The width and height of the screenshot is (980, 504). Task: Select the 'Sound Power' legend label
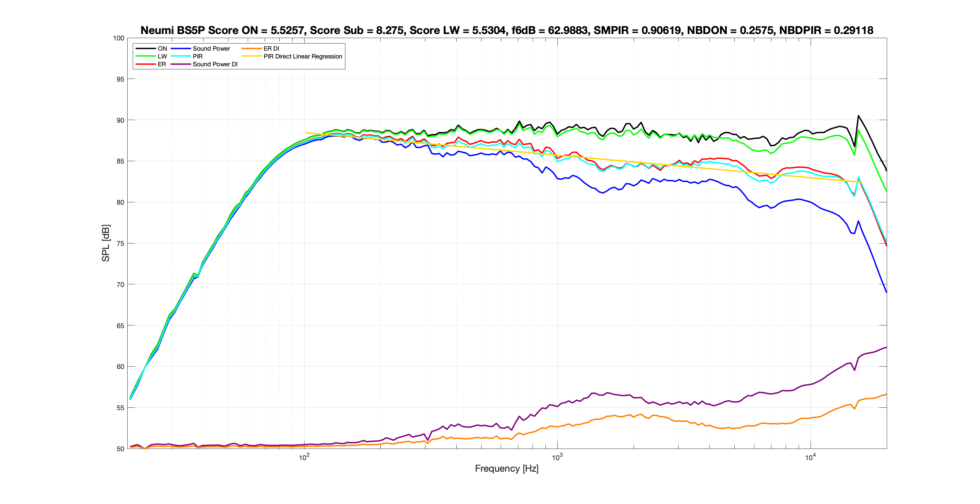[211, 49]
